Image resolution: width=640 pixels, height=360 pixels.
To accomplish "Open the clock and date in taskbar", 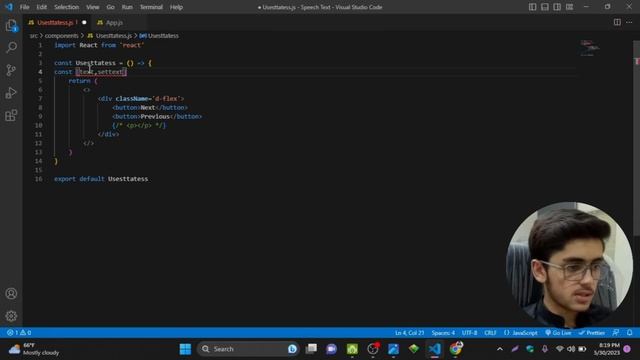I will click(606, 349).
